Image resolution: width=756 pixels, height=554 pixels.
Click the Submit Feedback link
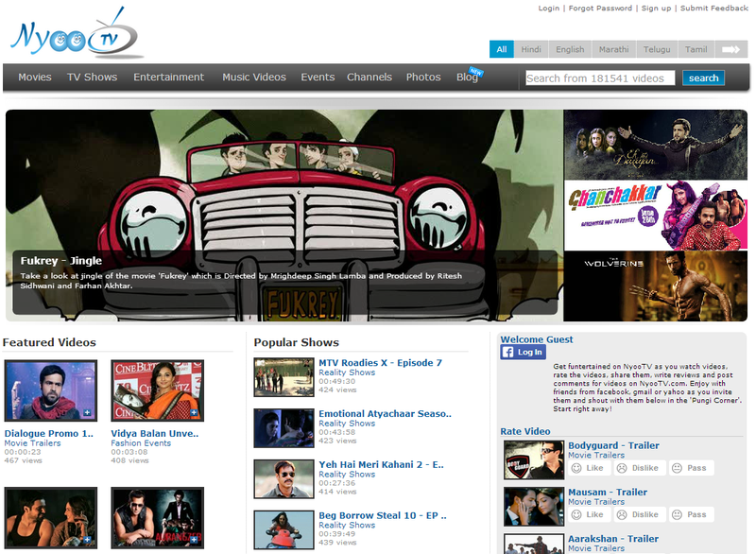coord(714,9)
